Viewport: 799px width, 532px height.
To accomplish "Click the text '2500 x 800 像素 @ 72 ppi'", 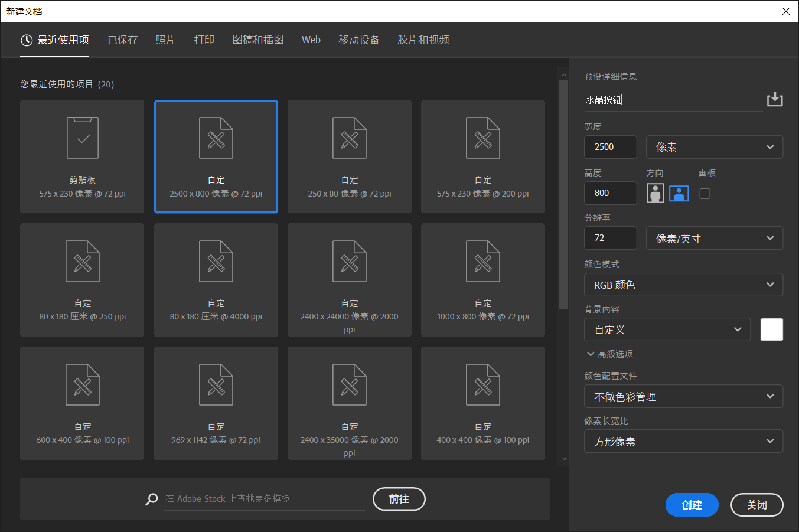I will pos(216,194).
